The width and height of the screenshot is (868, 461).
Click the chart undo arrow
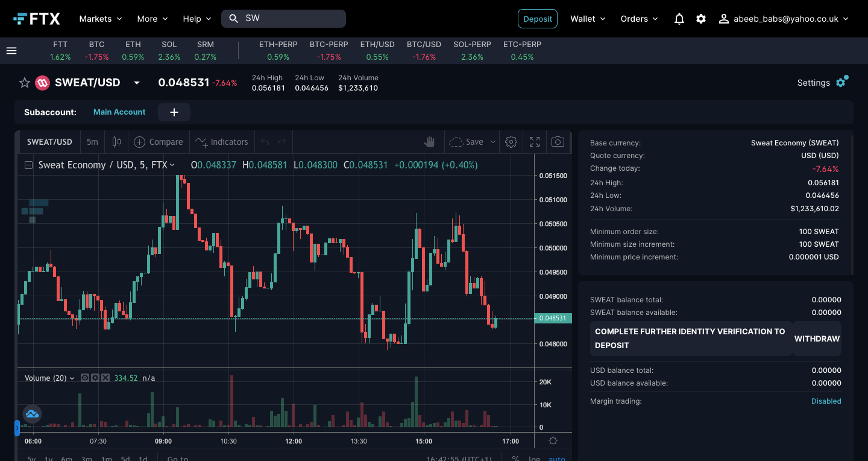click(x=264, y=142)
